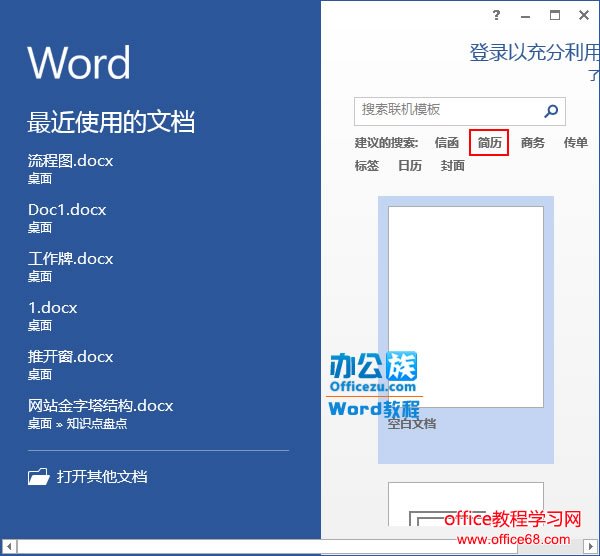Select the 信函 suggested search
This screenshot has width=600, height=556.
coord(447,143)
